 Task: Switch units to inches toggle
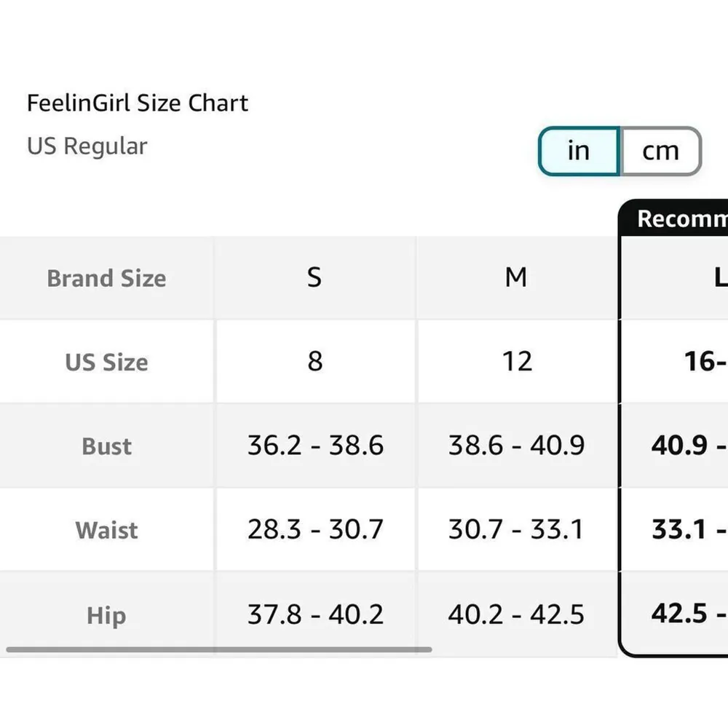pos(578,151)
